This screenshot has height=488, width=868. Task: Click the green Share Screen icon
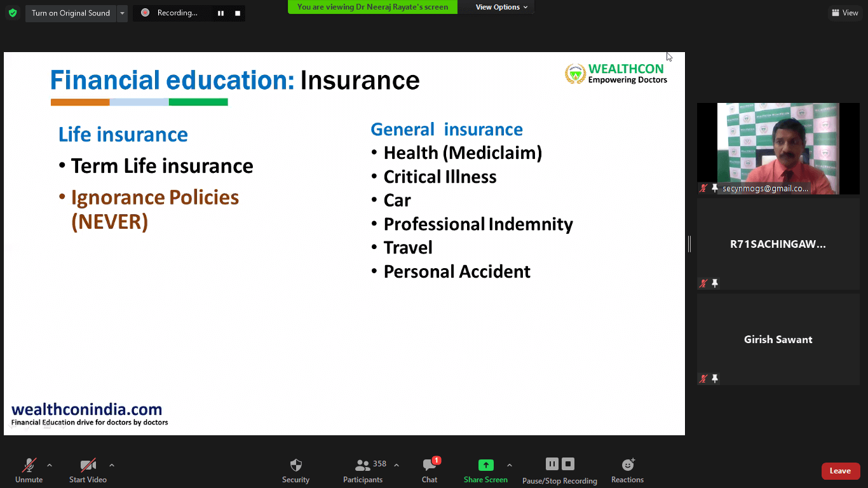[x=485, y=465]
